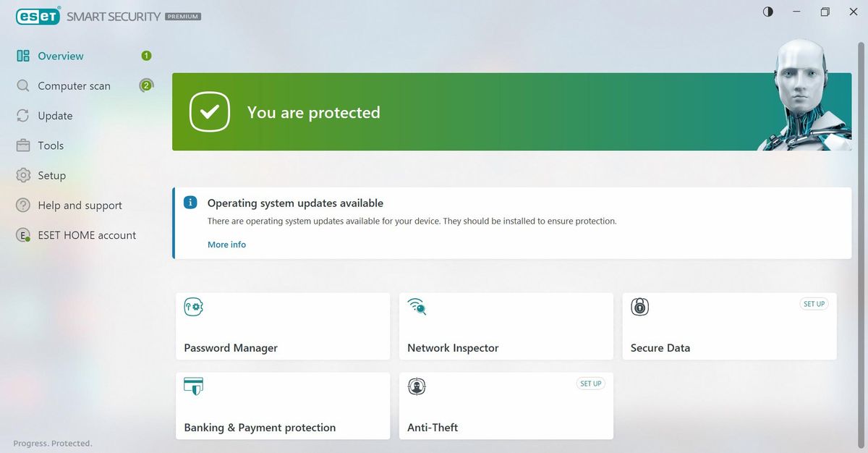Viewport: 868px width, 453px height.
Task: Click the Banking & Payment protection icon
Action: pos(192,386)
